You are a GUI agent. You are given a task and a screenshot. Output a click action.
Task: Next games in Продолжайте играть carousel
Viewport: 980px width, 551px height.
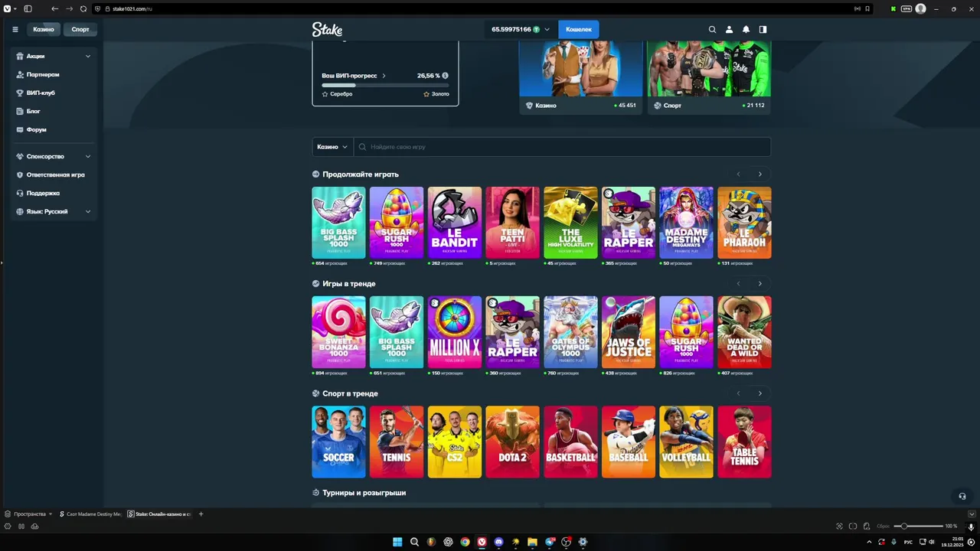(759, 174)
